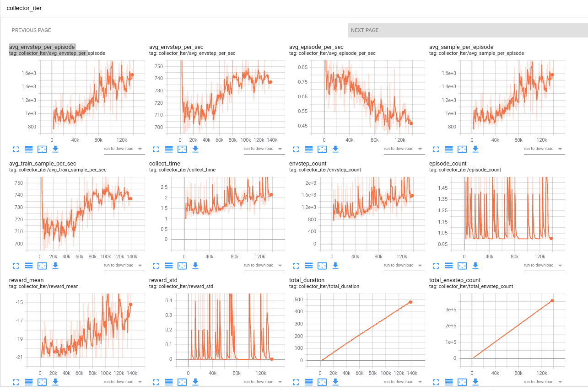The height and width of the screenshot is (390, 588).
Task: Click the highlighted avg_envstep_per_episode chart title
Action: point(42,47)
